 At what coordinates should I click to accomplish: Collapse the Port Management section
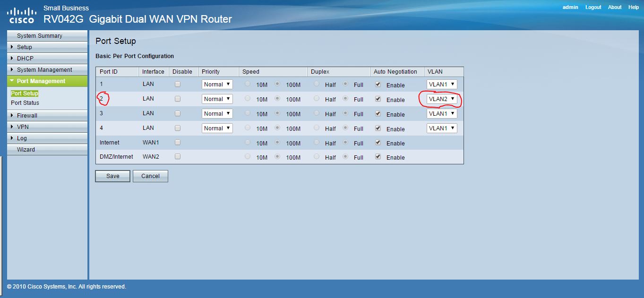47,81
